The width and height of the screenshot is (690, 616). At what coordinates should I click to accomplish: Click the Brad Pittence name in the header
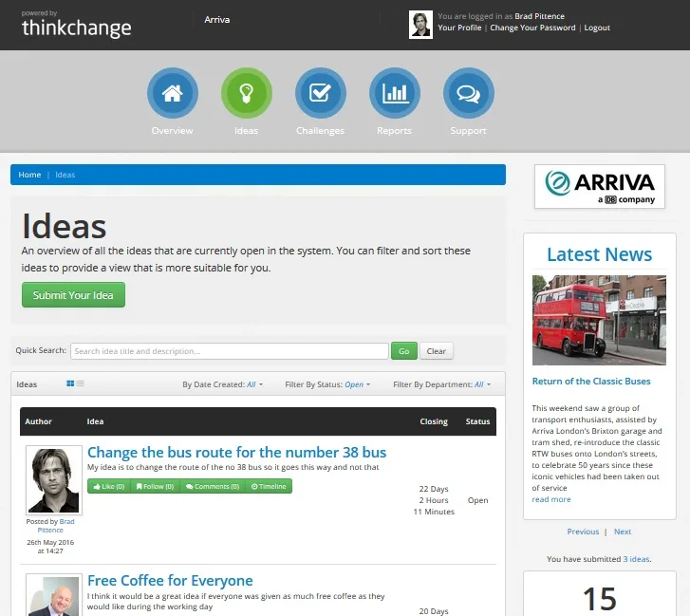[x=539, y=16]
